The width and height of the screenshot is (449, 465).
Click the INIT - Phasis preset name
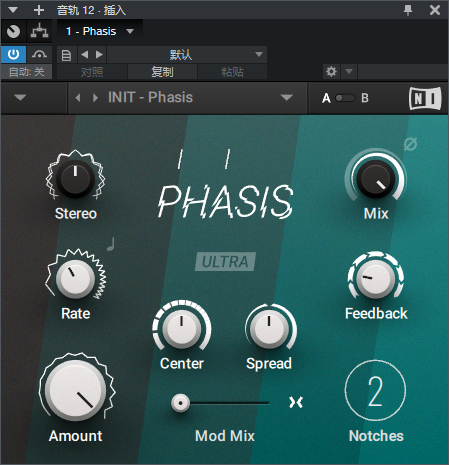[150, 98]
